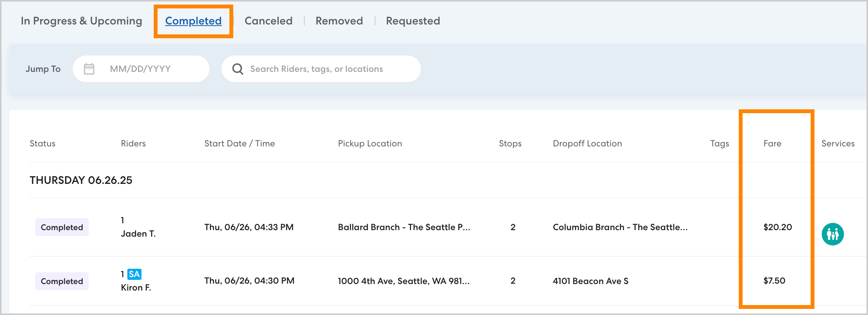Click the Columbia Branch dropoff location
This screenshot has height=315, width=868.
pos(620,227)
